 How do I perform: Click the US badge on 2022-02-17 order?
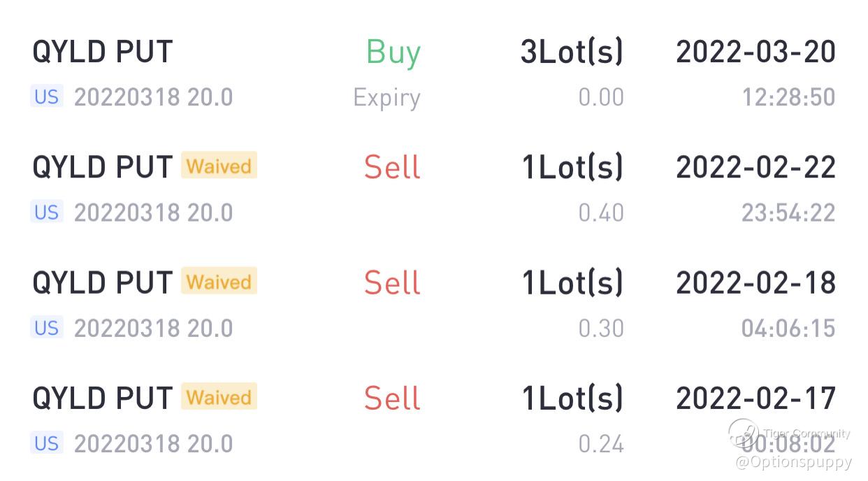tap(47, 443)
